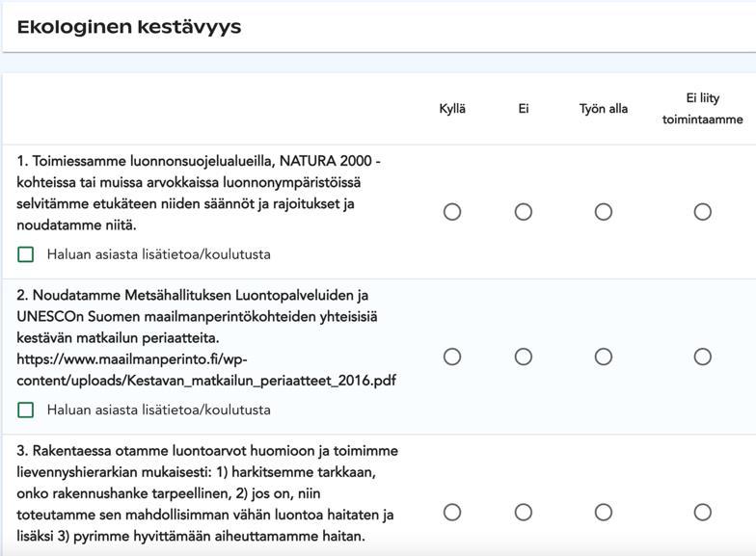Click the maailmanperinto.fi PDF URL text

(x=206, y=370)
